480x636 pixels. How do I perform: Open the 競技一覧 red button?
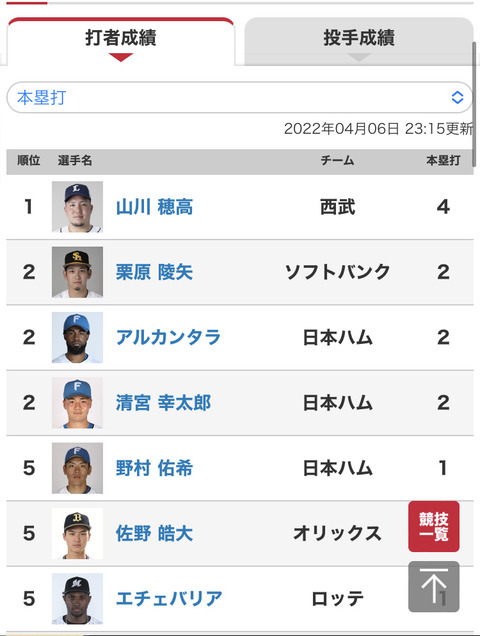tap(434, 526)
